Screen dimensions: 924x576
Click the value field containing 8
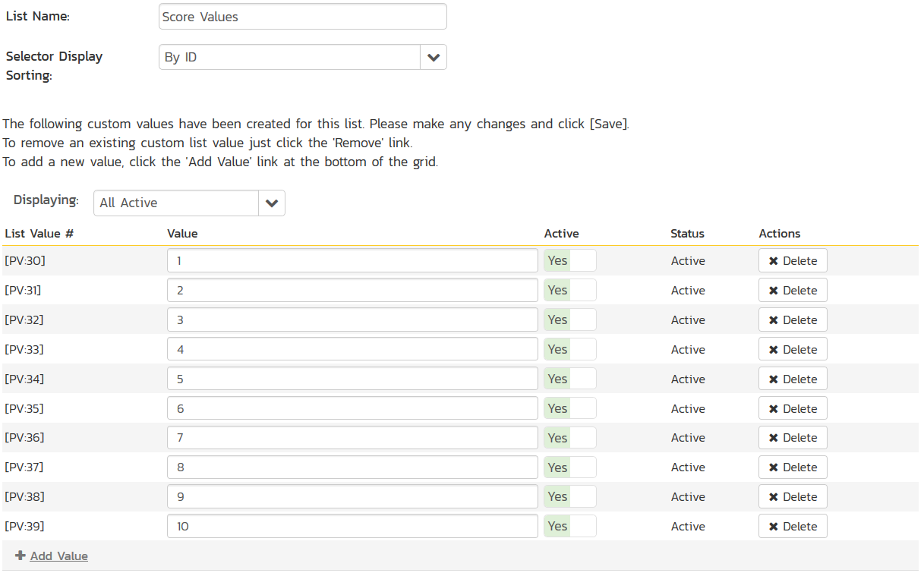[352, 467]
